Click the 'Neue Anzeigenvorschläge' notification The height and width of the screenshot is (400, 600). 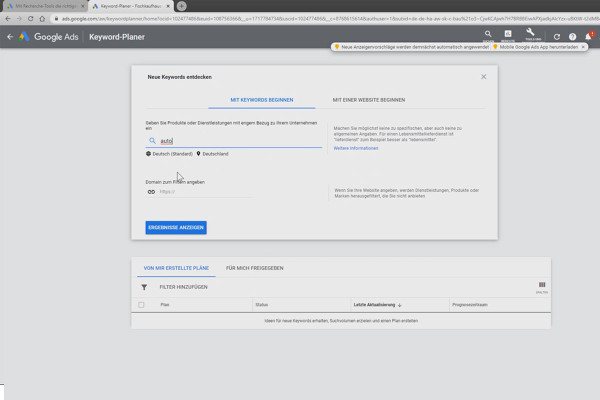point(412,47)
